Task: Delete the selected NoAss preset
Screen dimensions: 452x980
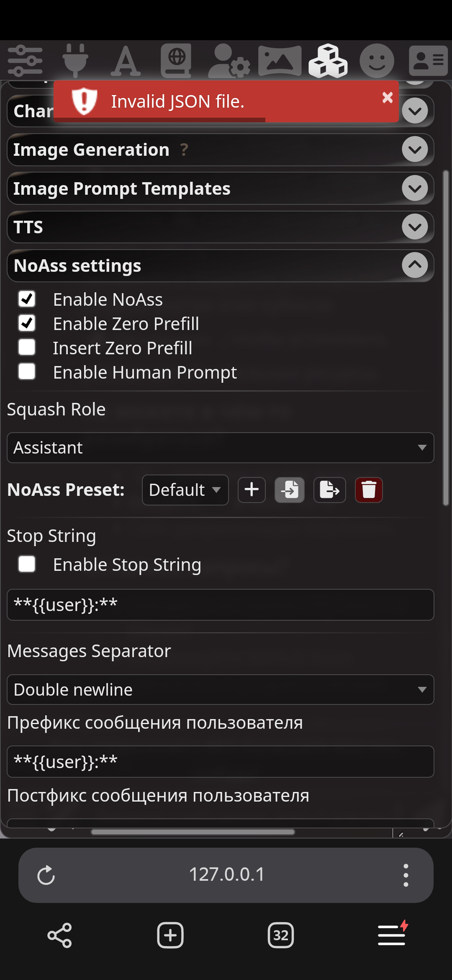Action: pyautogui.click(x=369, y=490)
